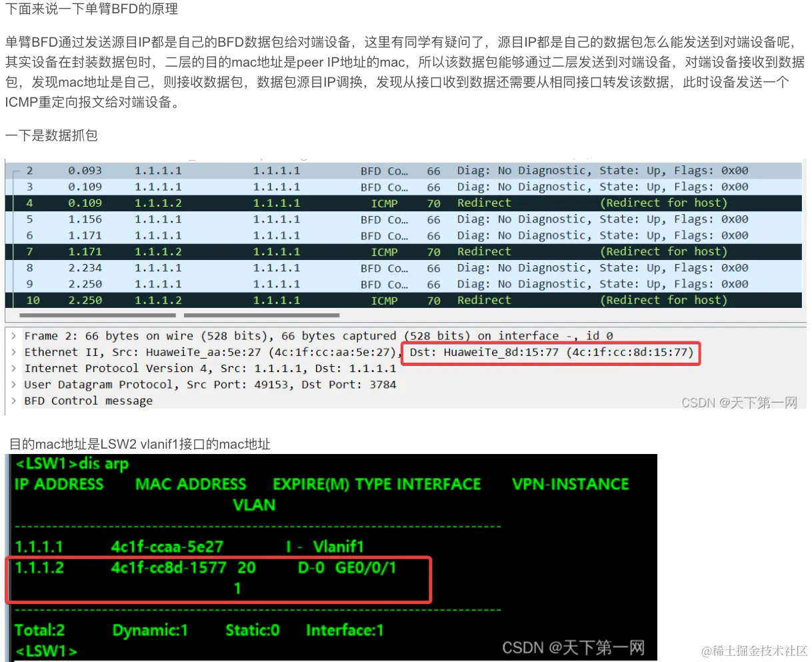Select packet number 5 at time 1.156

pos(403,219)
